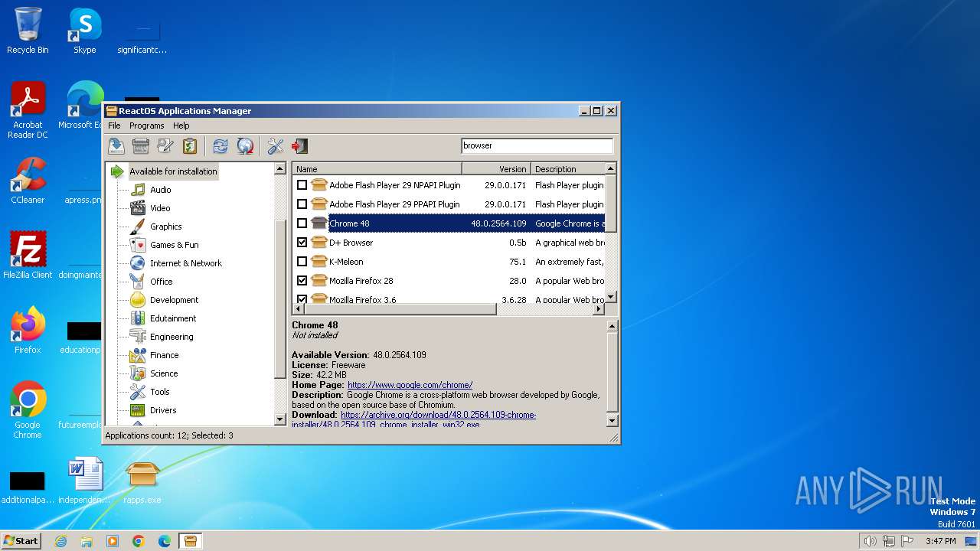This screenshot has height=551, width=980.
Task: Select the D+ Browser row name
Action: 351,243
